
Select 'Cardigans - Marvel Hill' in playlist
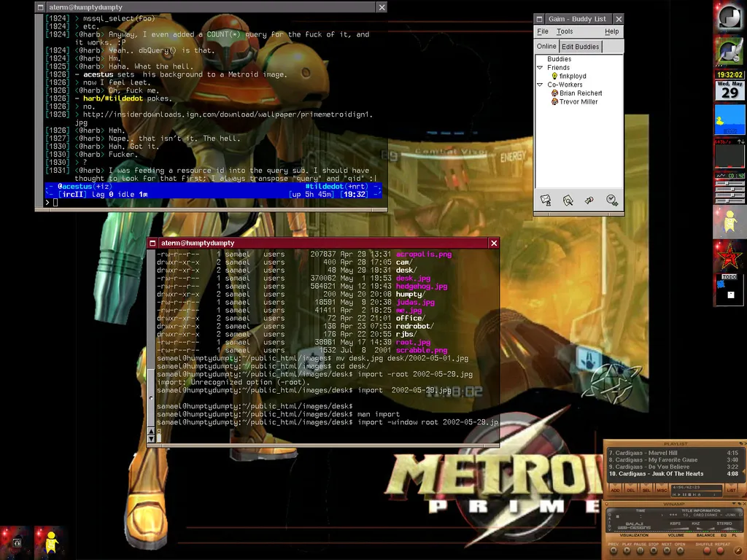(x=673, y=453)
